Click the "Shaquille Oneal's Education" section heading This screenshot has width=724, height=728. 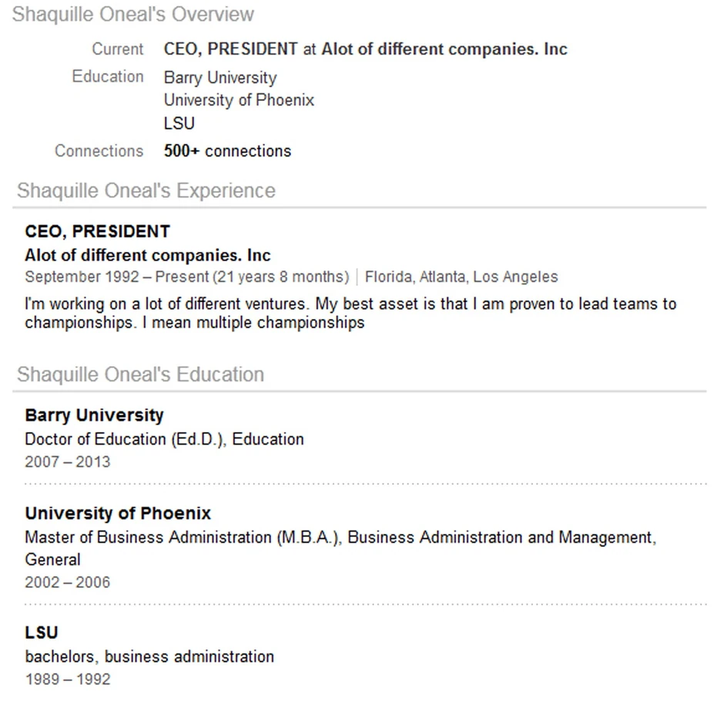[140, 375]
